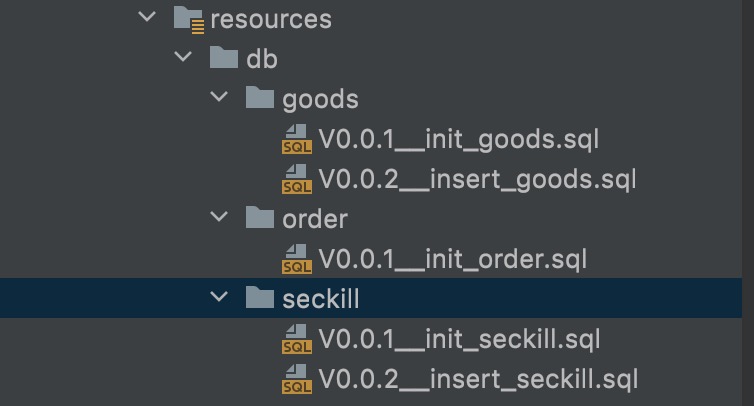754x406 pixels.
Task: Collapse the seckill folder chevron
Action: pyautogui.click(x=219, y=297)
